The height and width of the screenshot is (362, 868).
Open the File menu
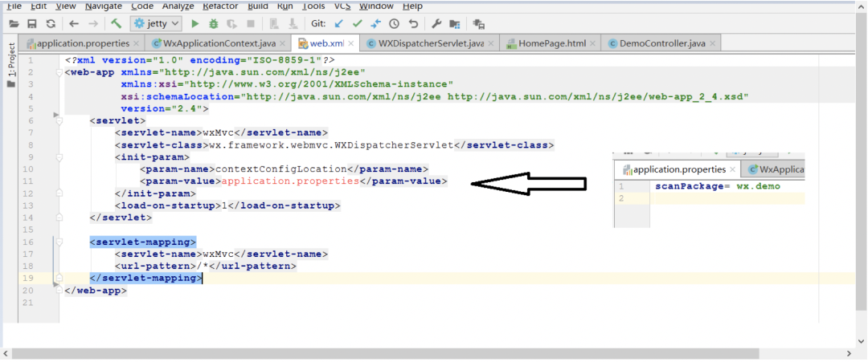[14, 6]
